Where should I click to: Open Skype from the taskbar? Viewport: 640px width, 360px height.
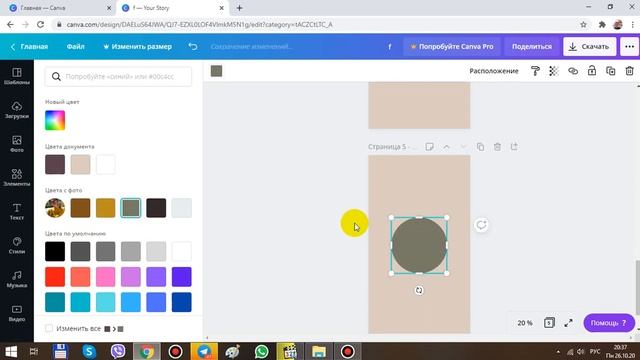click(x=89, y=351)
